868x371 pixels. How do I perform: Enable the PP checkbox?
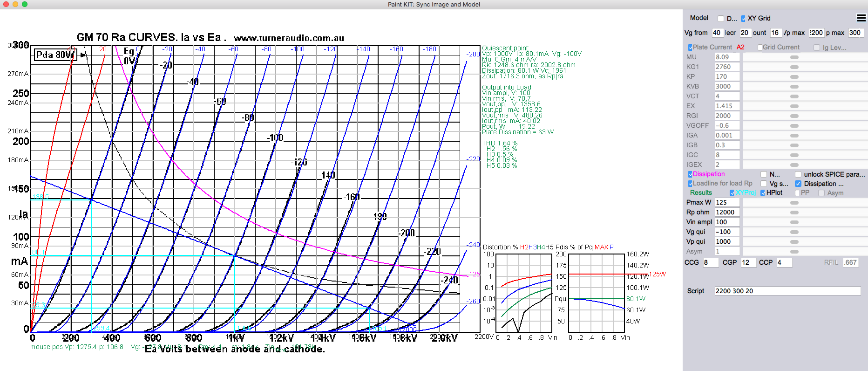point(797,193)
